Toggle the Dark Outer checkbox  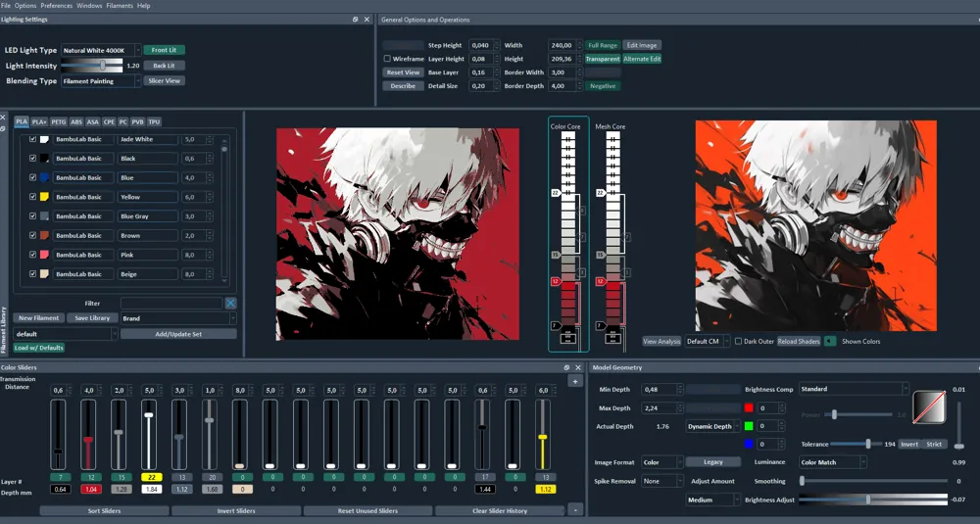coord(738,342)
